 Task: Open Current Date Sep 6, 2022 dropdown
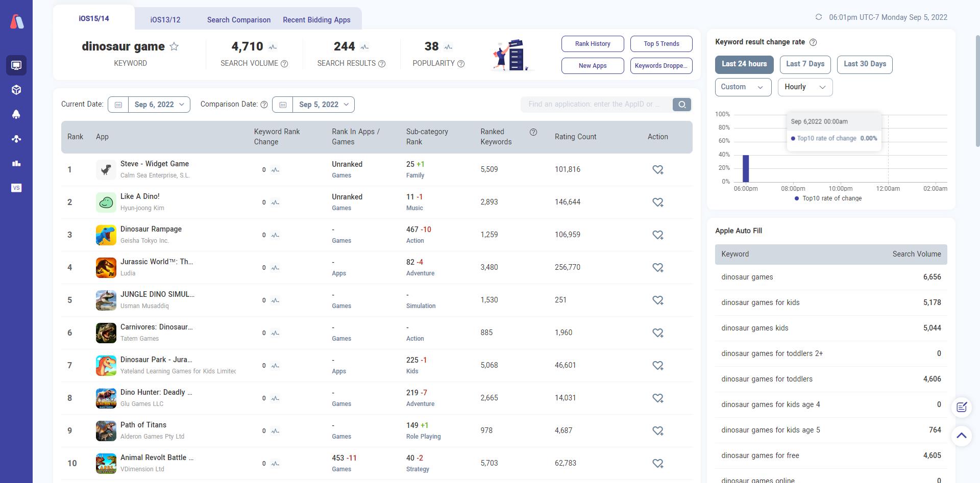click(x=159, y=105)
